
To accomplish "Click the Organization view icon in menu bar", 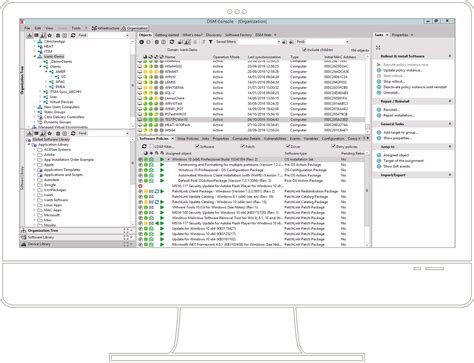I will click(123, 28).
